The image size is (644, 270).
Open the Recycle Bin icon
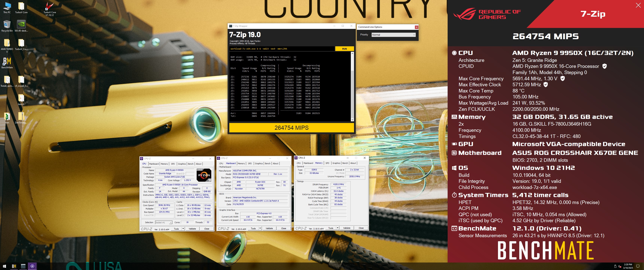(7, 26)
